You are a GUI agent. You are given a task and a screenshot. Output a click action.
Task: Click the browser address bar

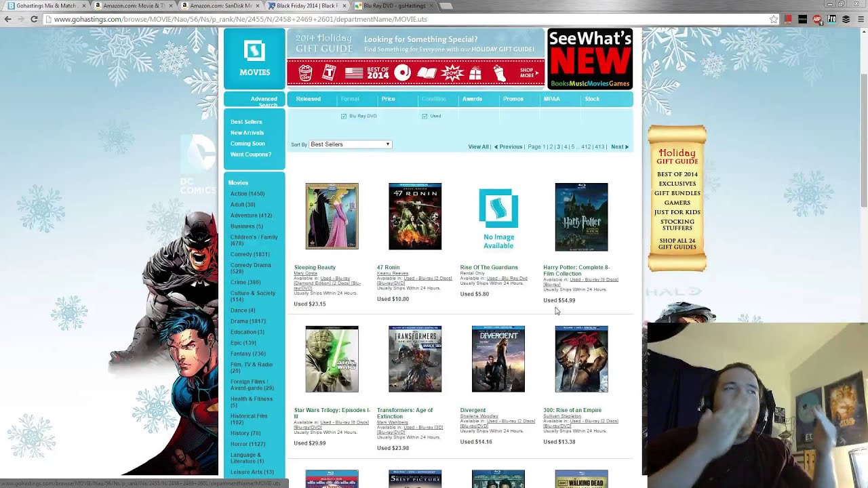(x=407, y=19)
